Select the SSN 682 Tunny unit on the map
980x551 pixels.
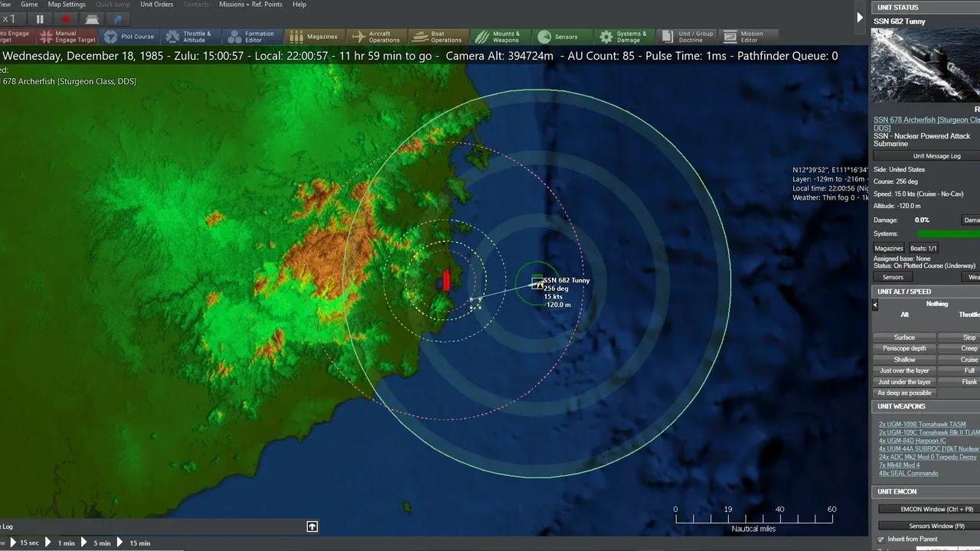(537, 284)
